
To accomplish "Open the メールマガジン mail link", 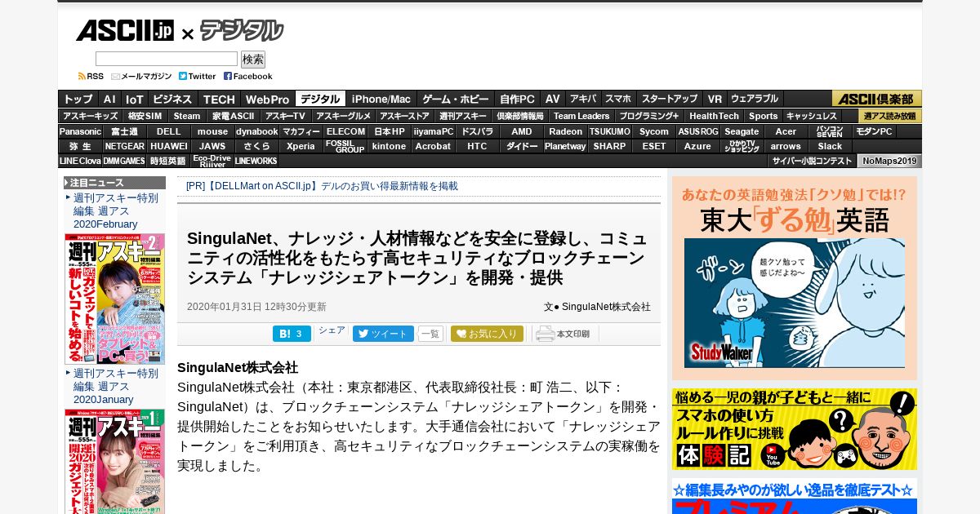I will click(141, 76).
